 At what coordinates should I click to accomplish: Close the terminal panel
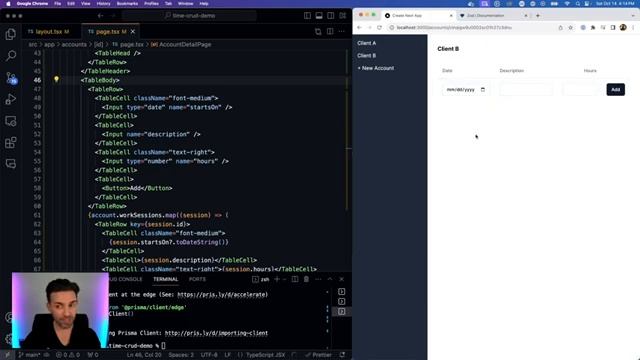point(342,279)
